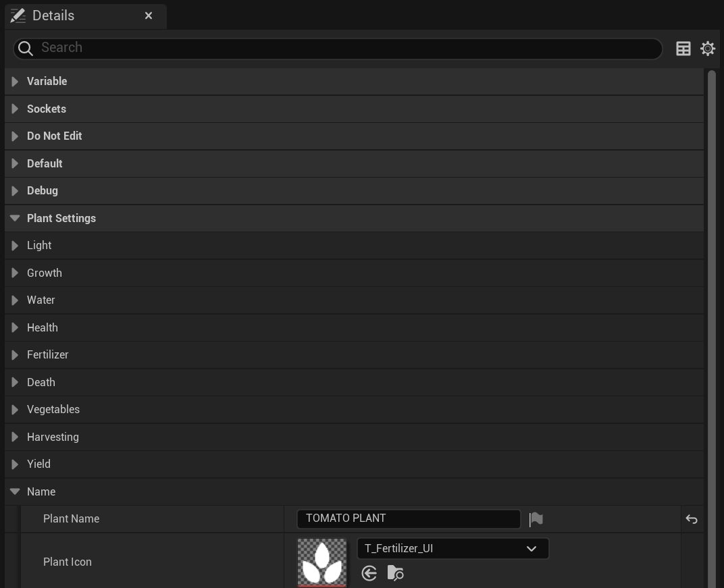Expand the Water subcategory
Viewport: 724px width, 588px height.
(15, 300)
